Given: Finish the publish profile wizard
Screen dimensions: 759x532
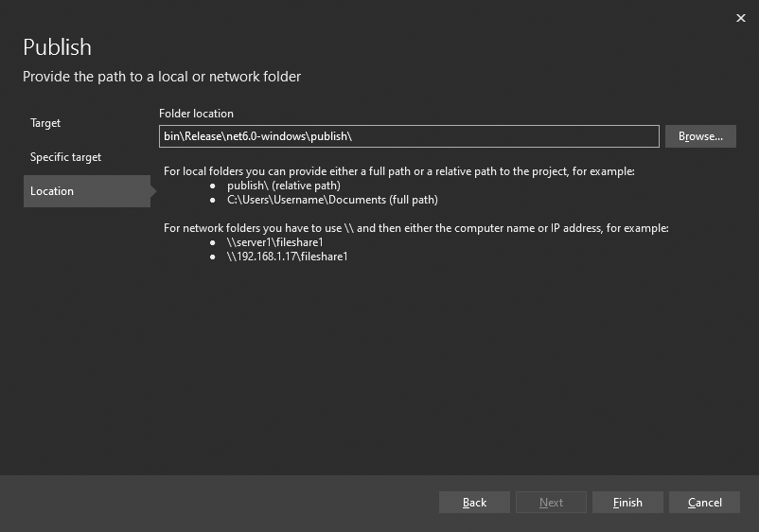Looking at the screenshot, I should click(627, 503).
